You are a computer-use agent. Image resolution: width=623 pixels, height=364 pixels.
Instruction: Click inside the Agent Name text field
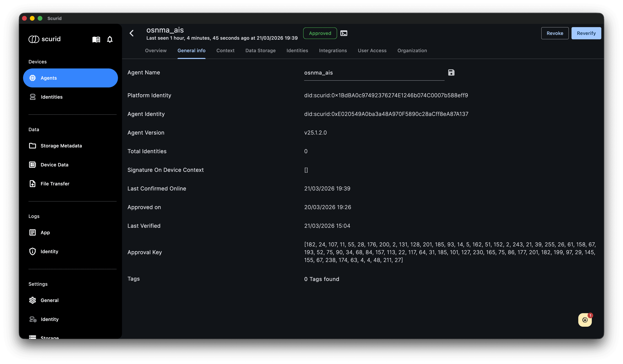coord(358,73)
